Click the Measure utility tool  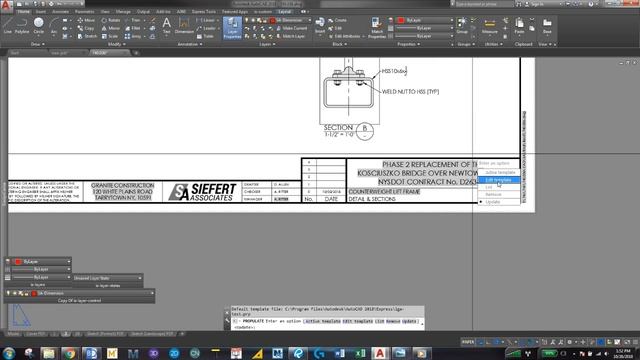coord(489,25)
